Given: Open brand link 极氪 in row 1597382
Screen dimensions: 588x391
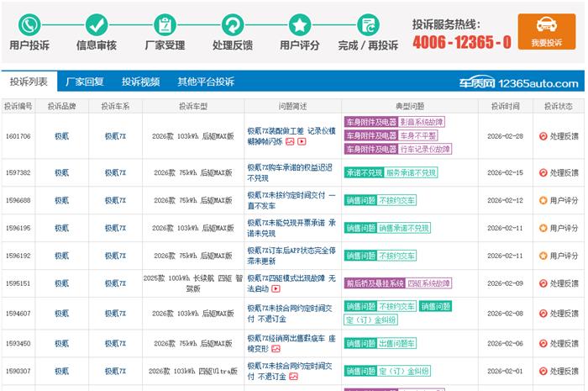Looking at the screenshot, I should (x=62, y=173).
